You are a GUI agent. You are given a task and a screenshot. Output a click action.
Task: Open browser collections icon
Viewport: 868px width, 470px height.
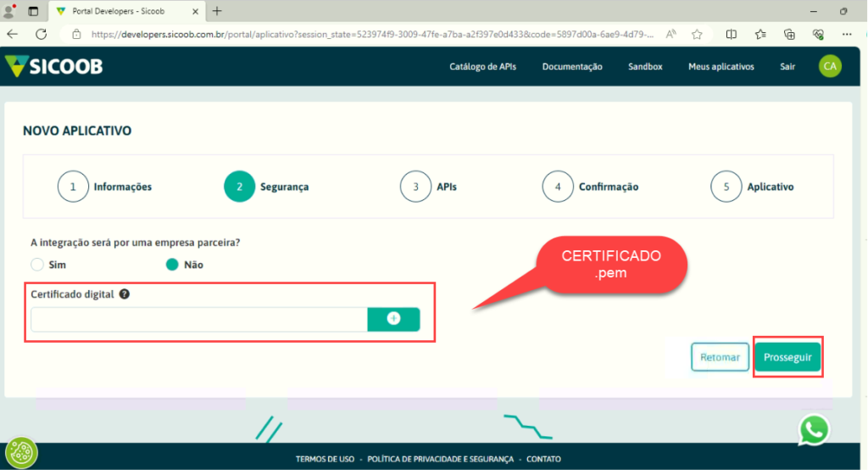coord(789,35)
